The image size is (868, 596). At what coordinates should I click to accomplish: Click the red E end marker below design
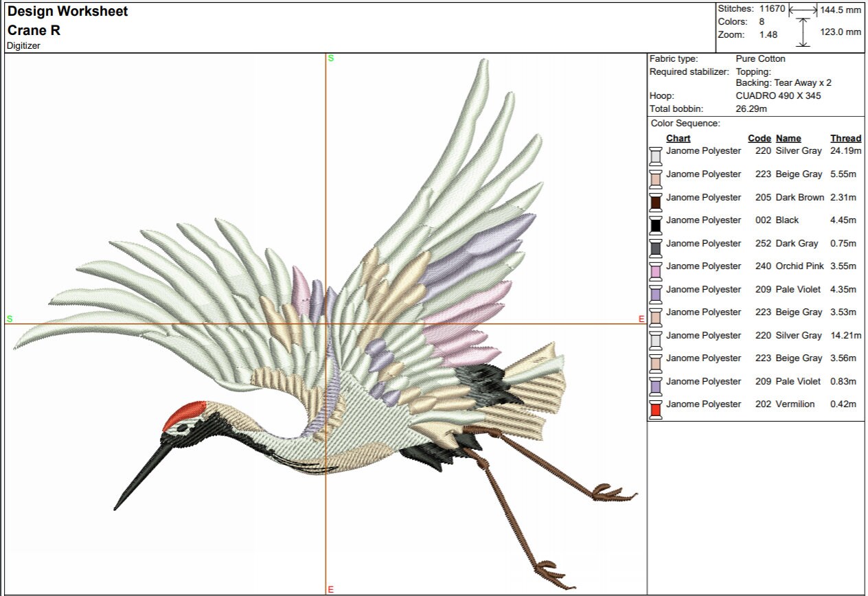click(330, 588)
